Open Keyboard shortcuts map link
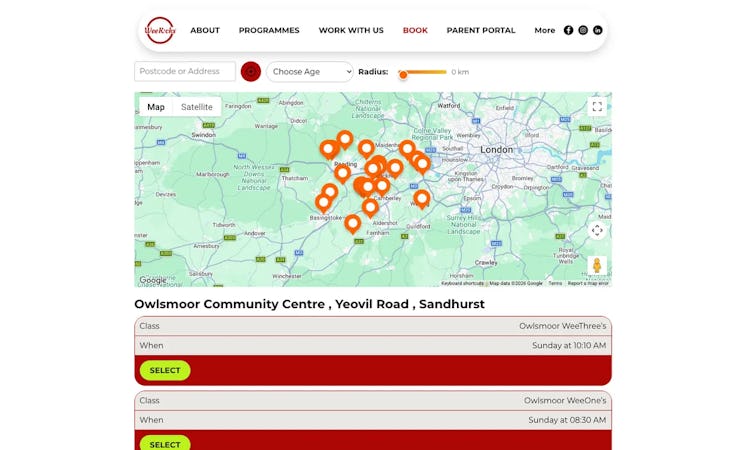The width and height of the screenshot is (746, 450). (462, 283)
